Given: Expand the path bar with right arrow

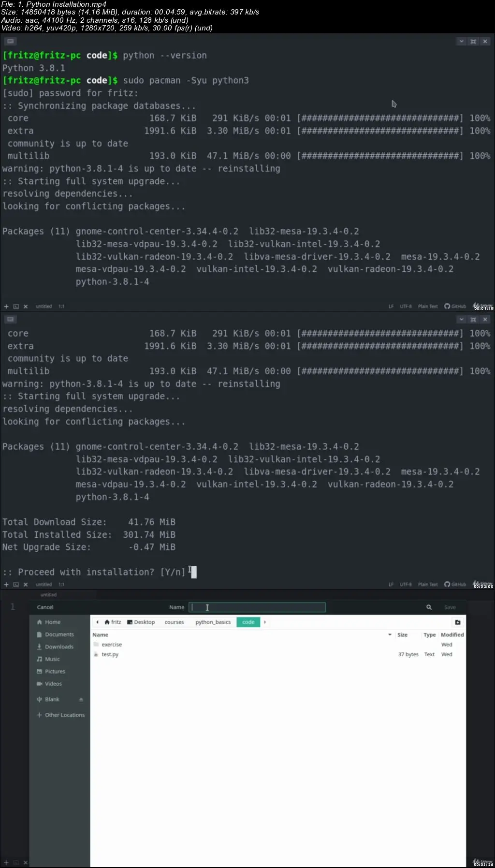Looking at the screenshot, I should coord(265,622).
